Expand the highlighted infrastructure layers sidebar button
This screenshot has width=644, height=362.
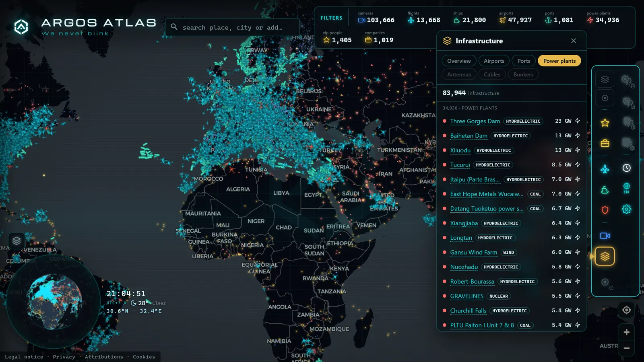(605, 256)
